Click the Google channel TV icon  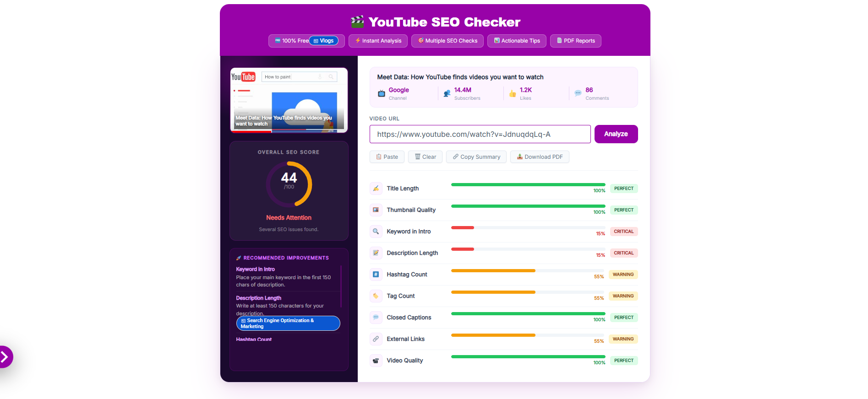pos(381,94)
